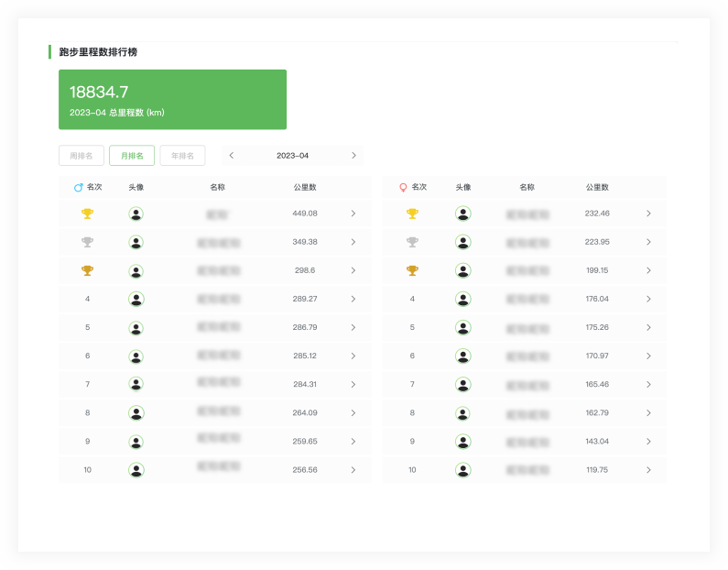Click the 公里数 header in men's table
The width and height of the screenshot is (728, 570).
click(305, 187)
